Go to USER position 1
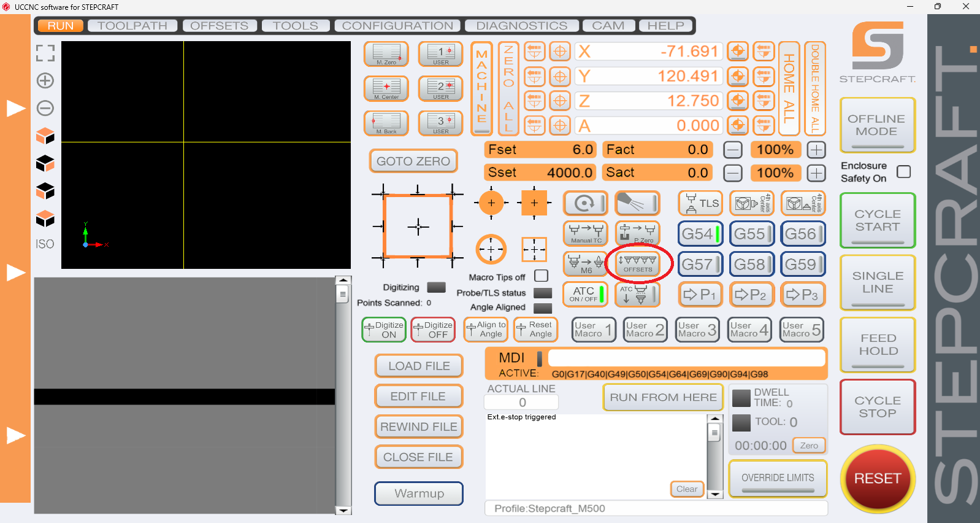 click(x=440, y=54)
